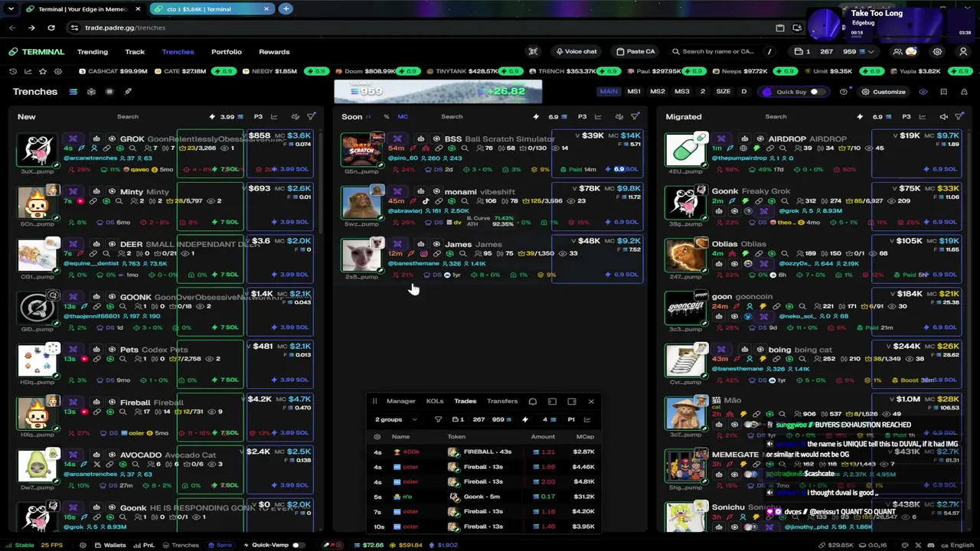Open the user profile icon

(x=963, y=51)
